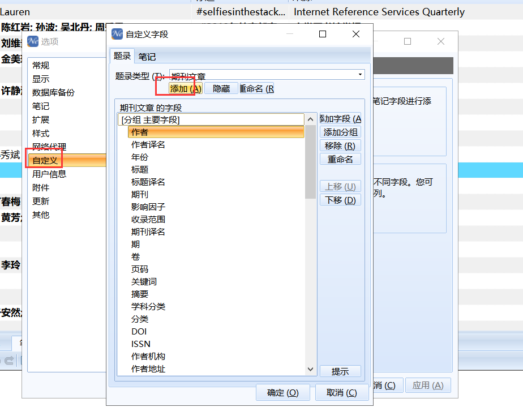523x420 pixels.
Task: Click the 添加 (A) button under 题录类型
Action: 186,89
